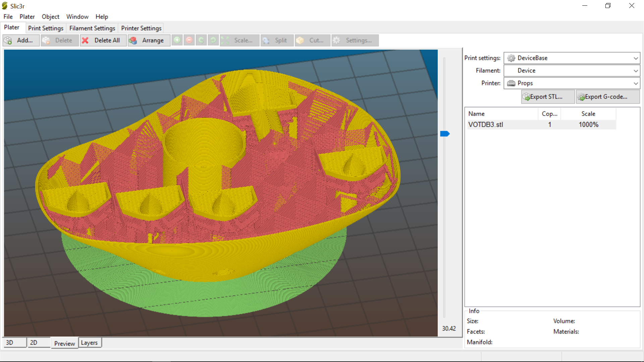Click the rotate counter-clockwise icon

(x=201, y=40)
